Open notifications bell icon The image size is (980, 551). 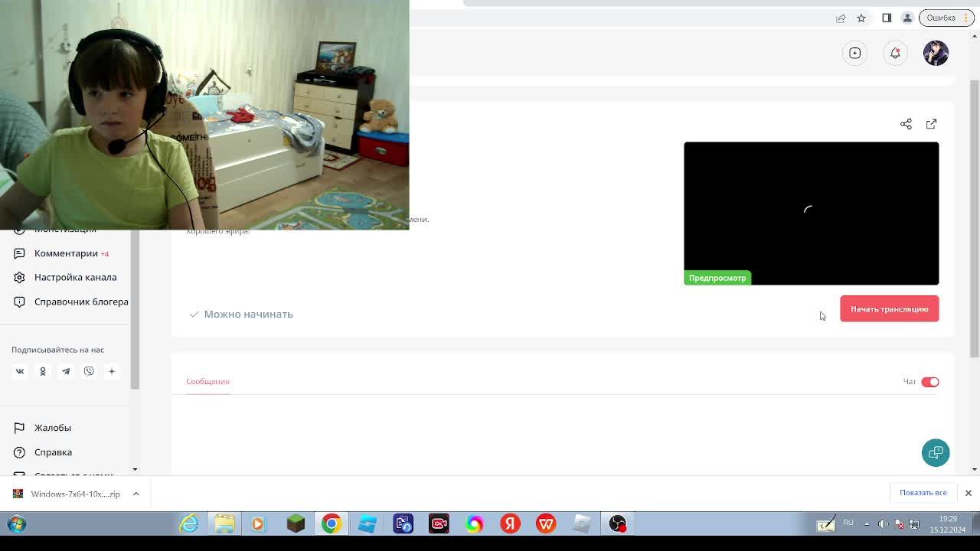pos(895,53)
